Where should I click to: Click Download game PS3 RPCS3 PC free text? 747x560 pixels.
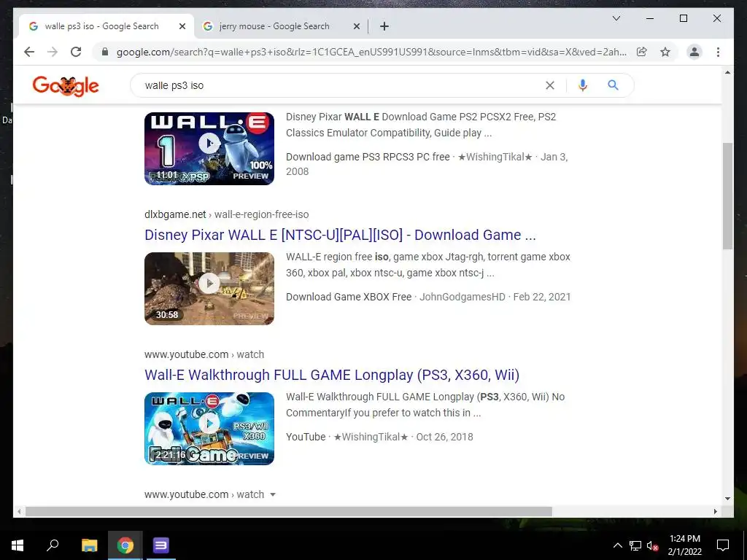pos(368,157)
